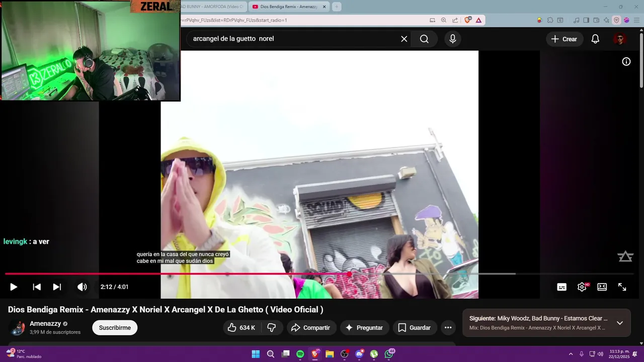Like the video with 634 K likes
Viewport: 644px width, 362px height.
(x=241, y=328)
